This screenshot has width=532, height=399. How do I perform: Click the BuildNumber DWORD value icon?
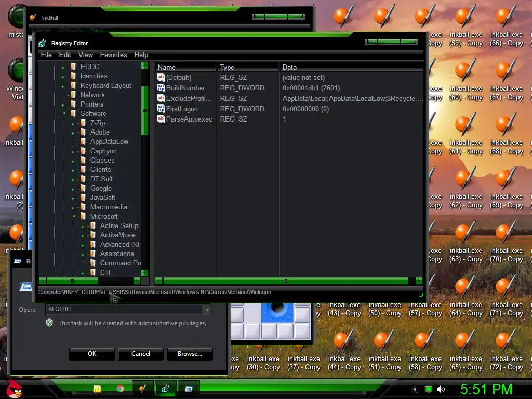coord(161,88)
